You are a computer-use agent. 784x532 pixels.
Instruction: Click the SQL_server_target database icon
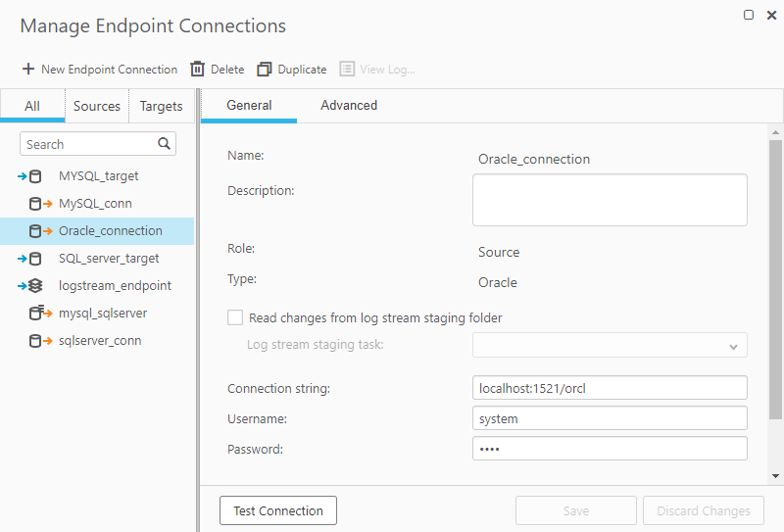tap(30, 259)
